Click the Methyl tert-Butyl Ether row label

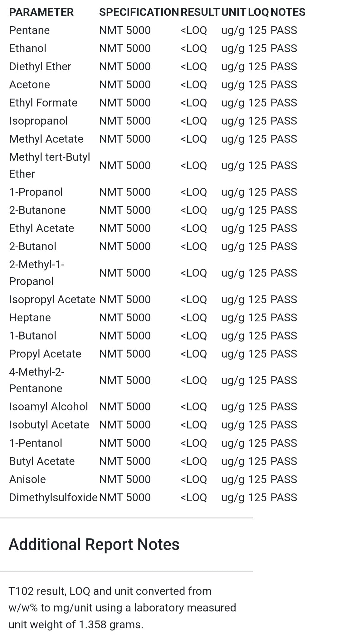pos(49,165)
